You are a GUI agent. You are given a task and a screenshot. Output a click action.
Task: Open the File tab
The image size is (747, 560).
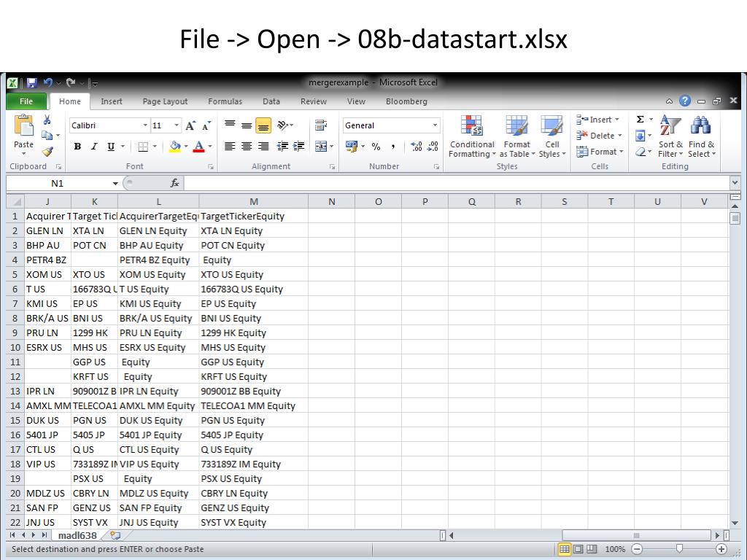26,101
